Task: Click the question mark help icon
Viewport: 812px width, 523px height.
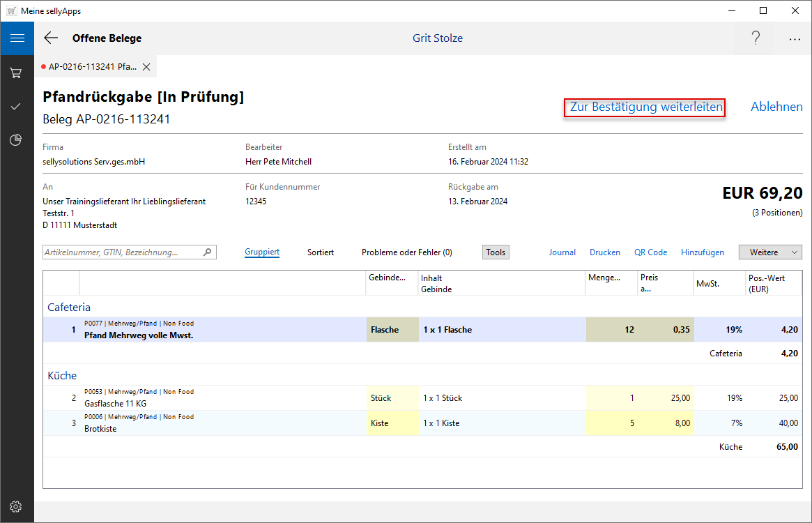Action: click(756, 38)
